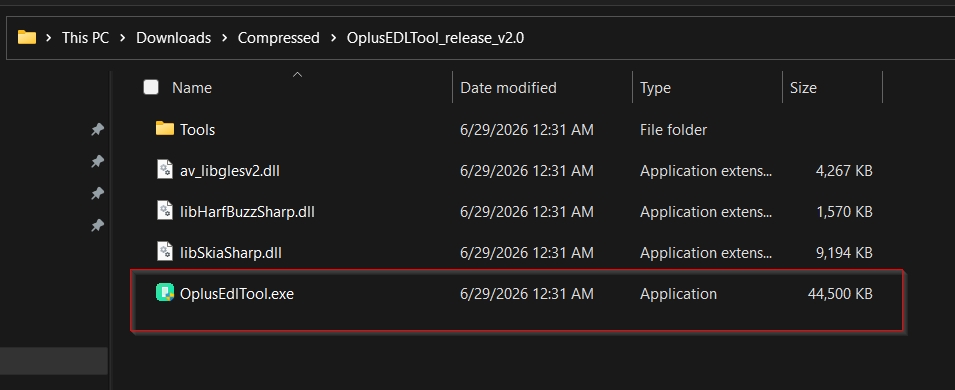This screenshot has height=390, width=955.
Task: Go to This PC in the breadcrumb
Action: (x=85, y=38)
